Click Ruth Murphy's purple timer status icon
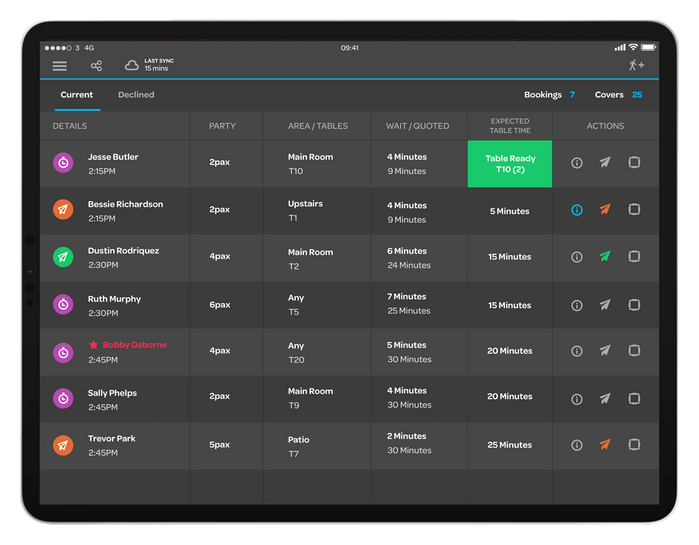The width and height of the screenshot is (699, 545). coord(63,305)
